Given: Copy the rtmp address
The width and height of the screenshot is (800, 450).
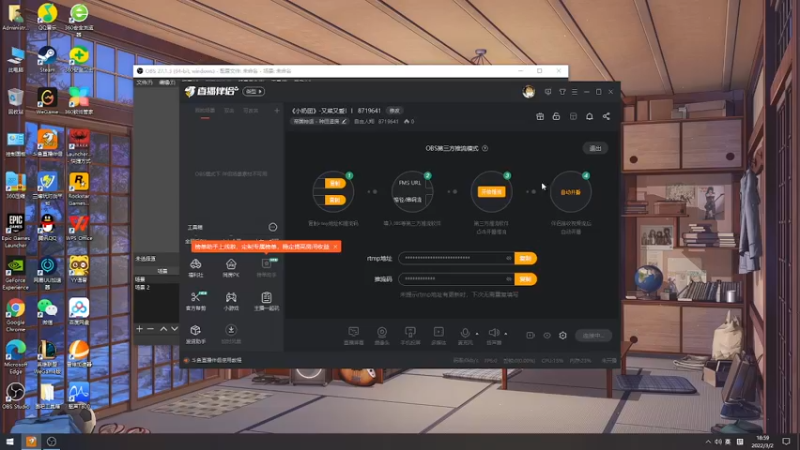Looking at the screenshot, I should [x=526, y=258].
